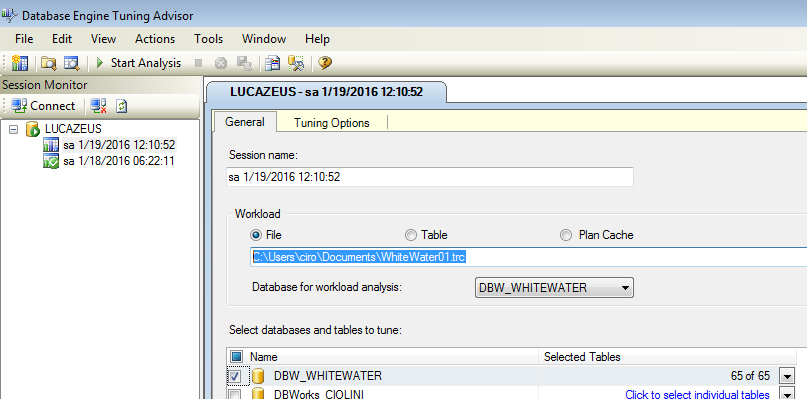Open the Help menu

pos(317,39)
